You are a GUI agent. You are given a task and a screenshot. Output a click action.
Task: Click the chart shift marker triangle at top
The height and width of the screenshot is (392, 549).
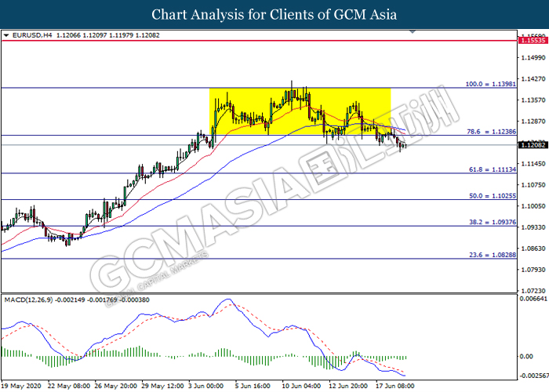click(413, 32)
